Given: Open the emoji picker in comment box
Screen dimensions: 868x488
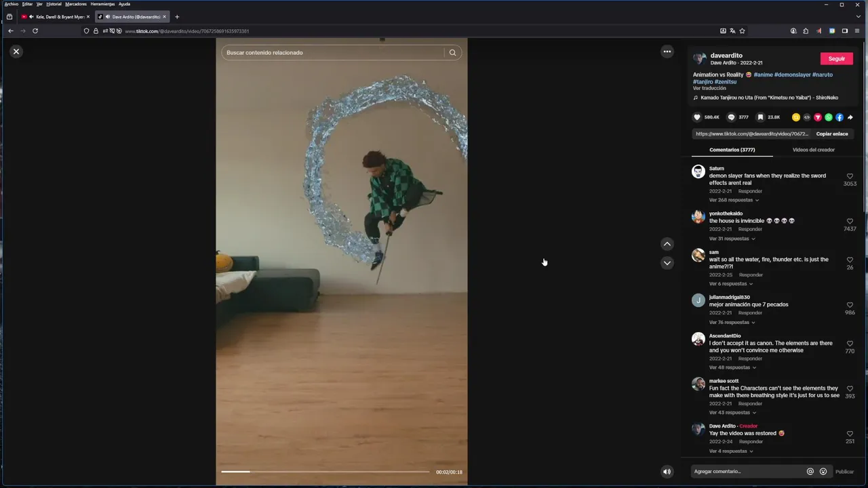Looking at the screenshot, I should (823, 472).
